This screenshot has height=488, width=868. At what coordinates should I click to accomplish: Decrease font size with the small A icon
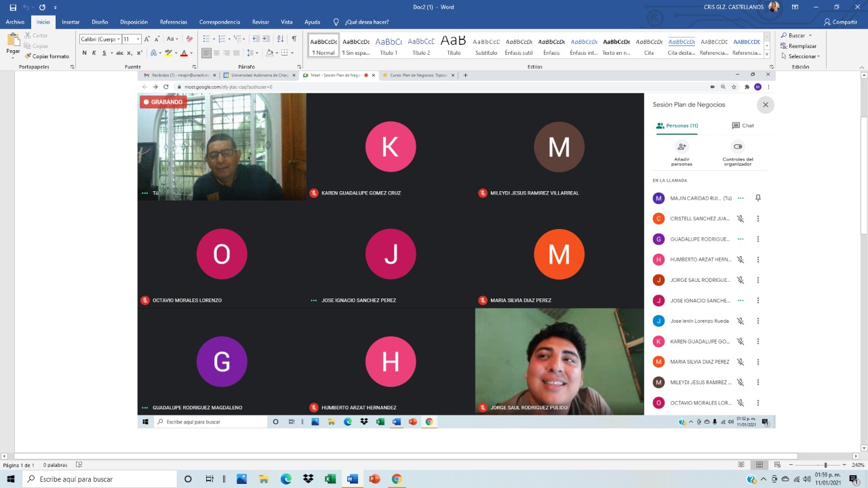tap(157, 39)
